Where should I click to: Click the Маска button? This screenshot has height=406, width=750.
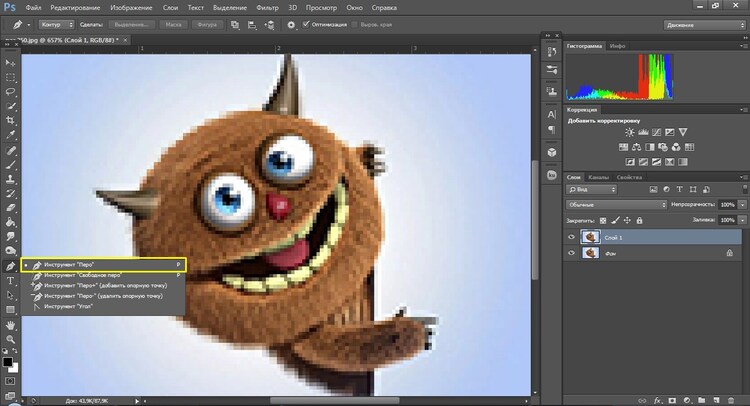coord(173,24)
